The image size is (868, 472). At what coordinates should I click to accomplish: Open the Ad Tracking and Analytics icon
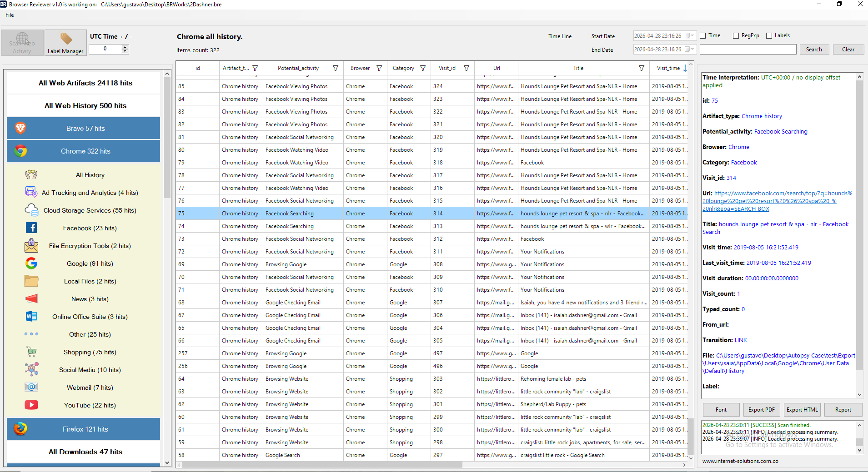tap(31, 193)
